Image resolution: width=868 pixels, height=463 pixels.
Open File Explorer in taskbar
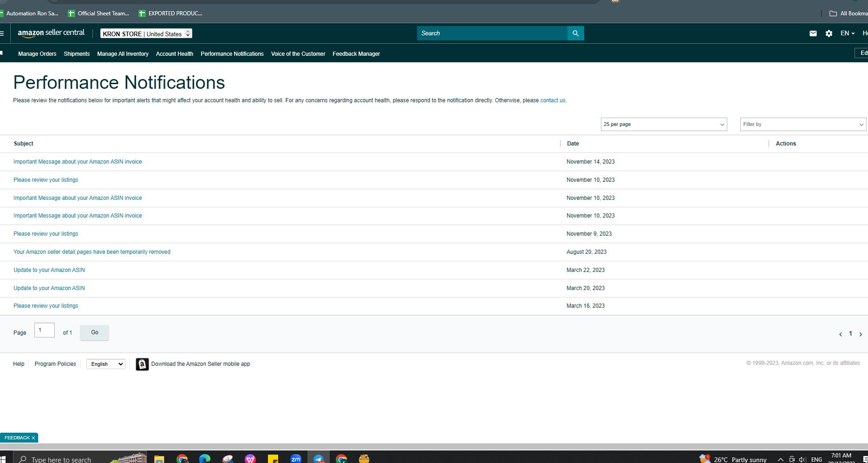pyautogui.click(x=159, y=459)
